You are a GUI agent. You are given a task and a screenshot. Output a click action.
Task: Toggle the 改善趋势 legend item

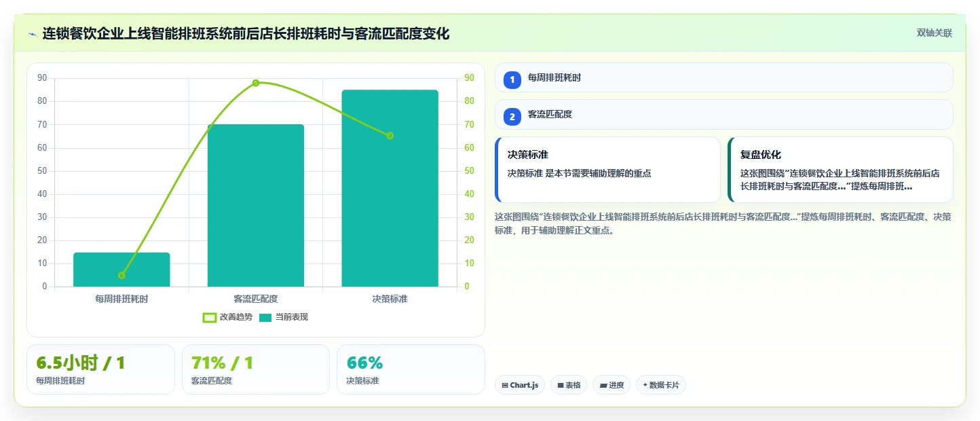227,317
